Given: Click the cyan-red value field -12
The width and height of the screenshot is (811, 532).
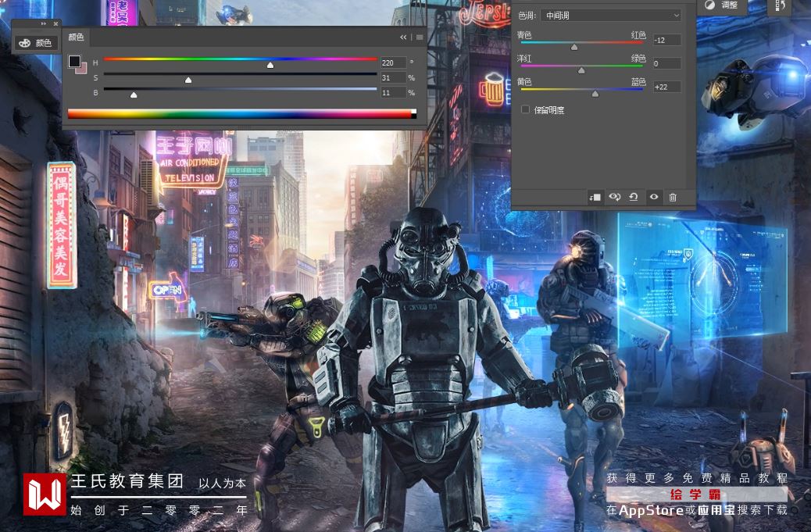Looking at the screenshot, I should coord(666,40).
